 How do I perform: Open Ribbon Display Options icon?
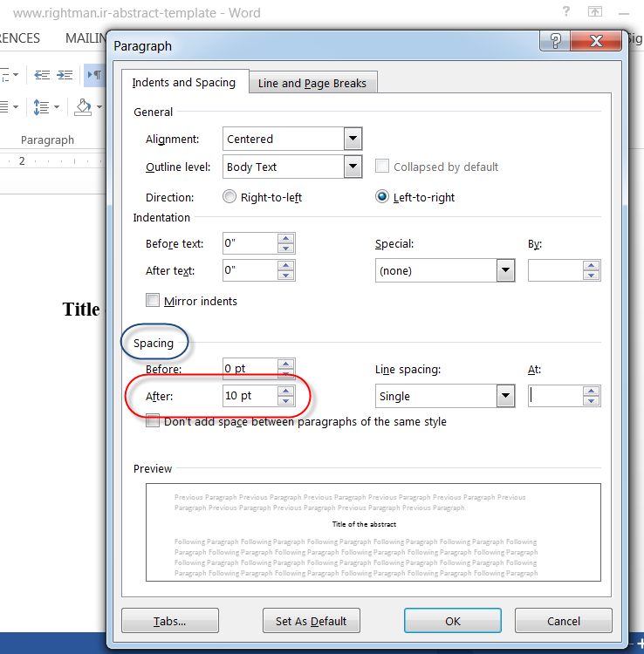[595, 12]
